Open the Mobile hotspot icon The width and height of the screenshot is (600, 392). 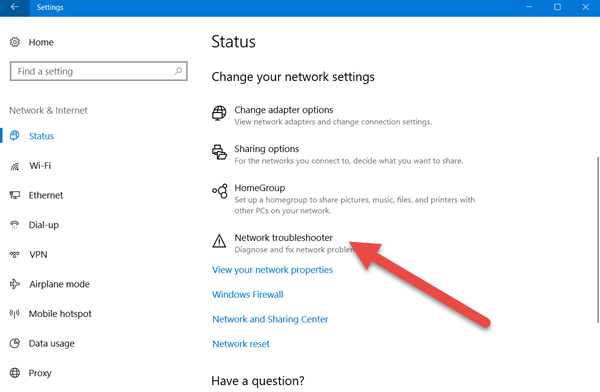15,314
